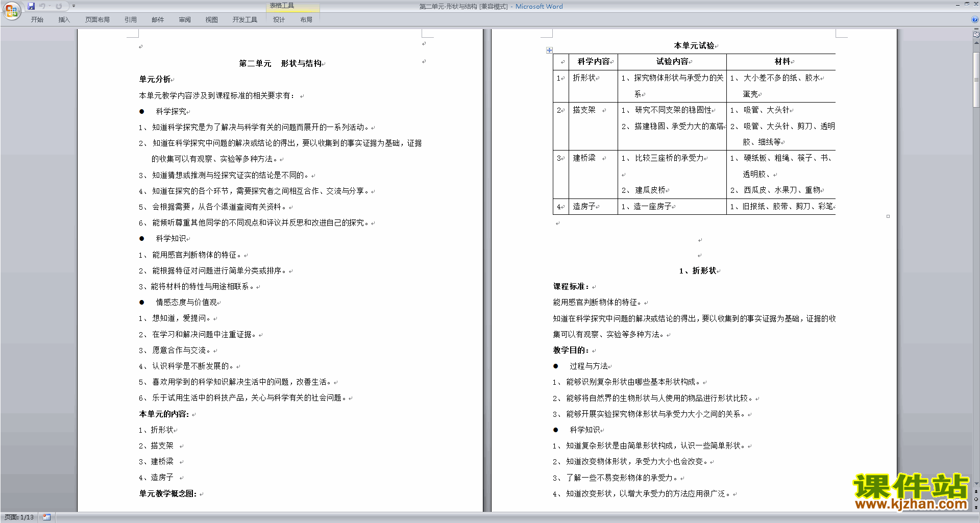Click the bullet line 过程与方法
This screenshot has height=523, width=980.
(589, 366)
